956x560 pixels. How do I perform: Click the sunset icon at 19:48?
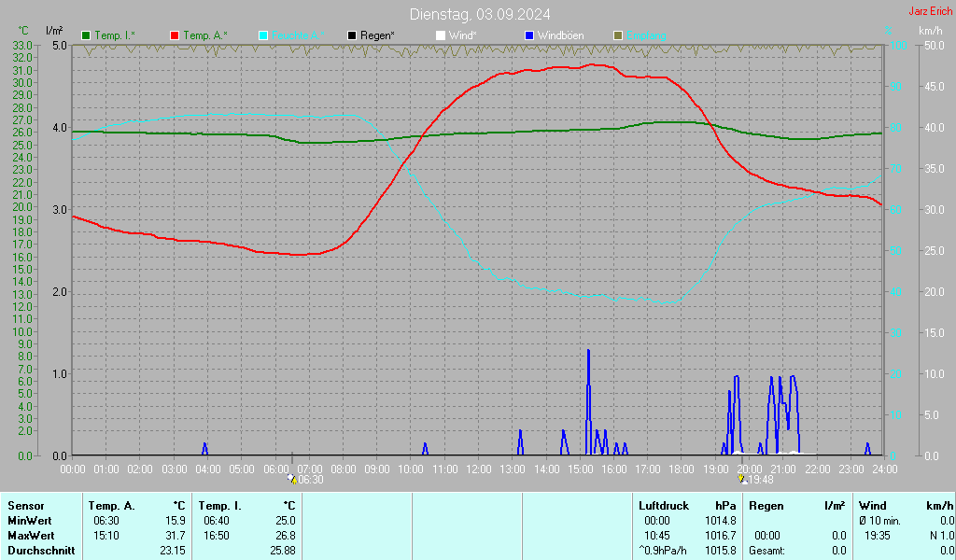point(742,479)
